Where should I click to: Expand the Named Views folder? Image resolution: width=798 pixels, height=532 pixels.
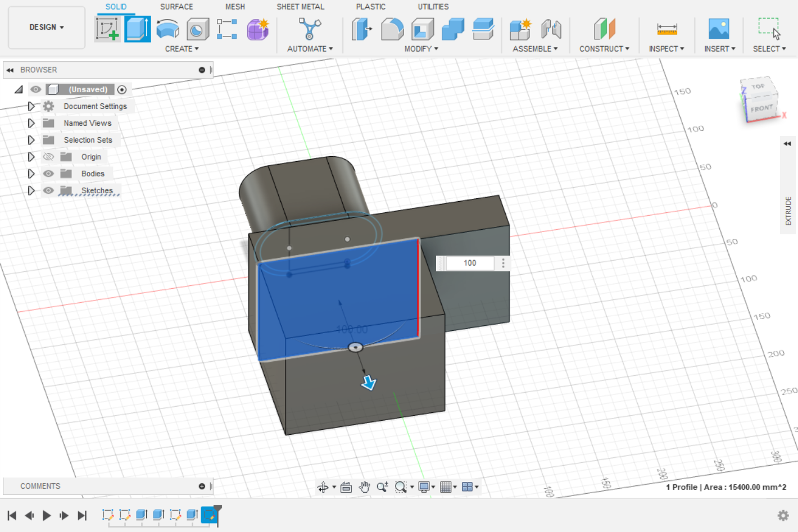tap(31, 123)
